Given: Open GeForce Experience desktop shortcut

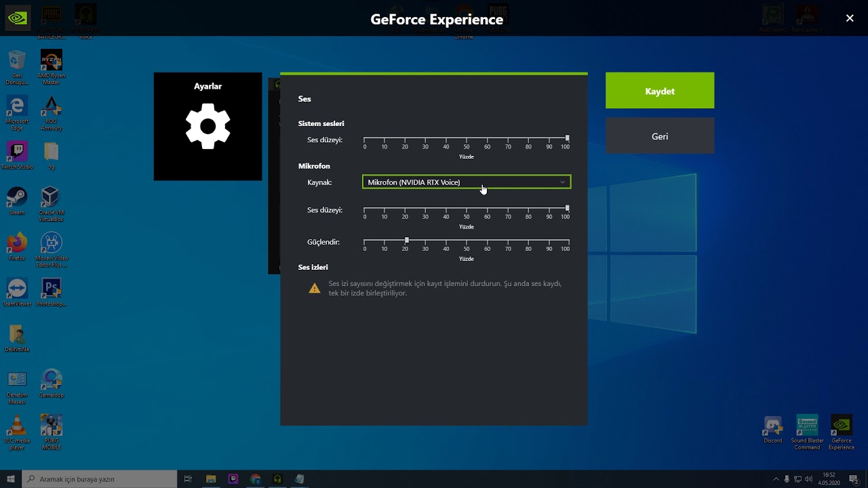Looking at the screenshot, I should point(842,432).
